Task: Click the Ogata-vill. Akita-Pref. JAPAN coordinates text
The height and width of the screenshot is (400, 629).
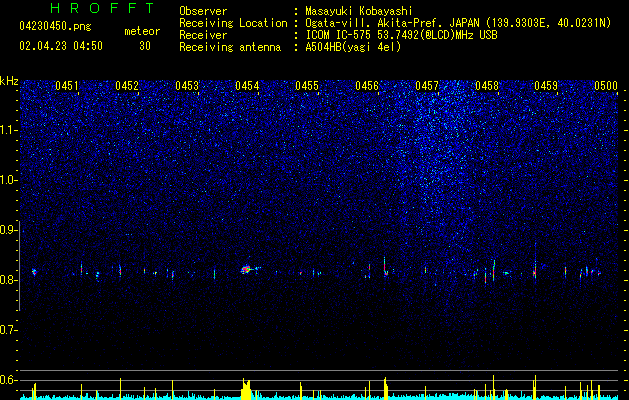Action: [x=458, y=23]
